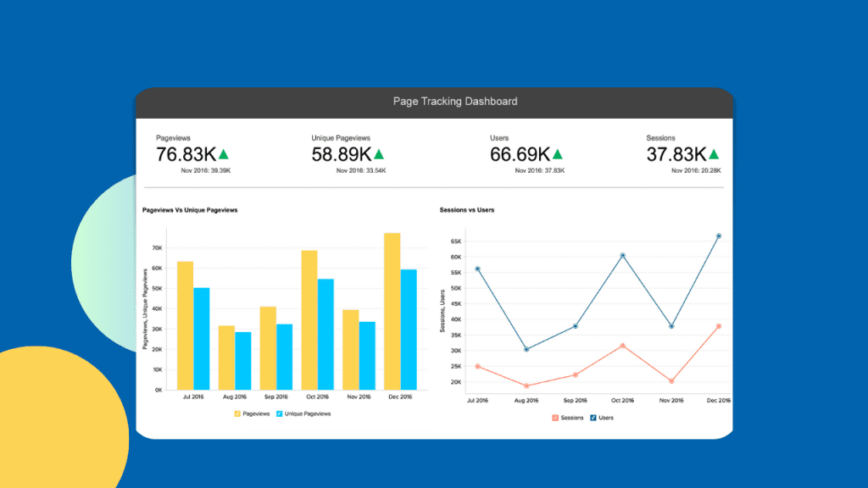The image size is (868, 488).
Task: Click the Sessions line point at Aug 2016
Action: [526, 385]
